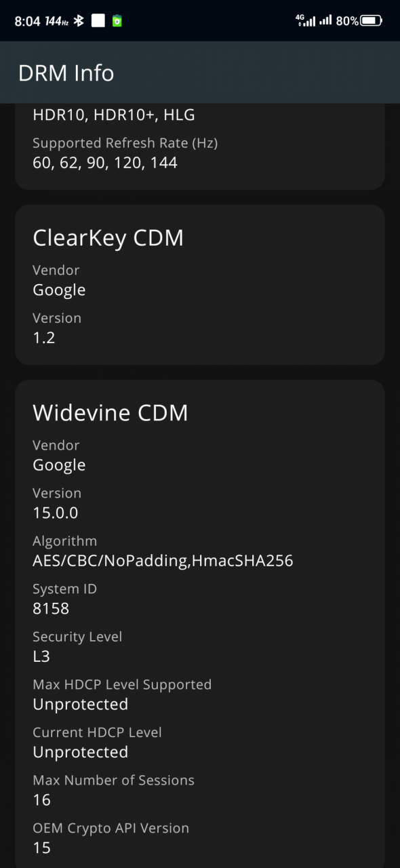
Task: Select the ClearKey CDM card heading
Action: pos(108,237)
